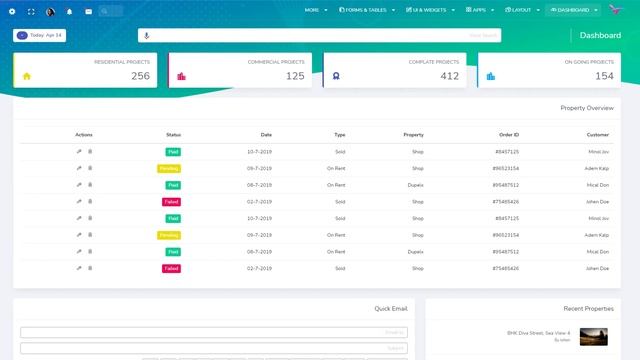The height and width of the screenshot is (360, 640).
Task: Delete the second Mical Don order row
Action: pos(90,252)
